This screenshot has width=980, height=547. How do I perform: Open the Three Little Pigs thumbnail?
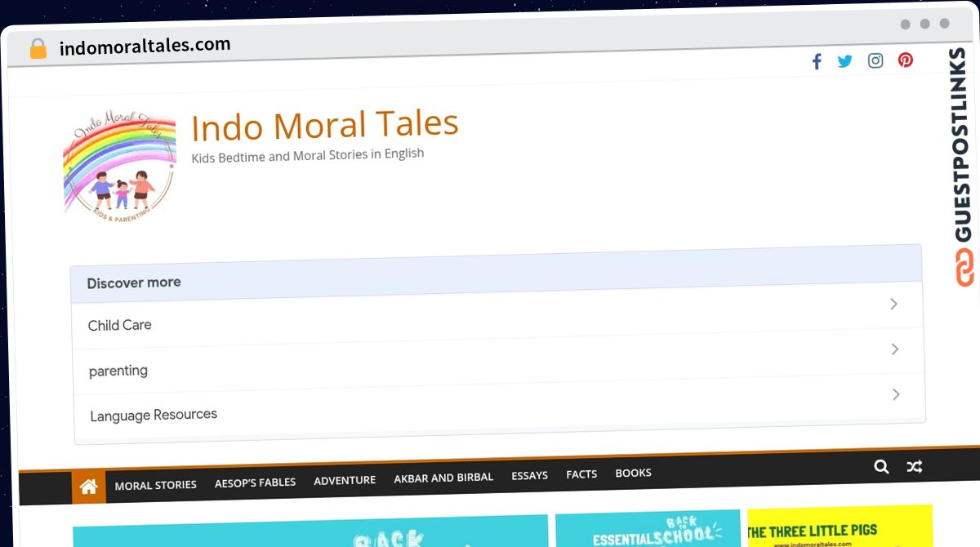840,527
